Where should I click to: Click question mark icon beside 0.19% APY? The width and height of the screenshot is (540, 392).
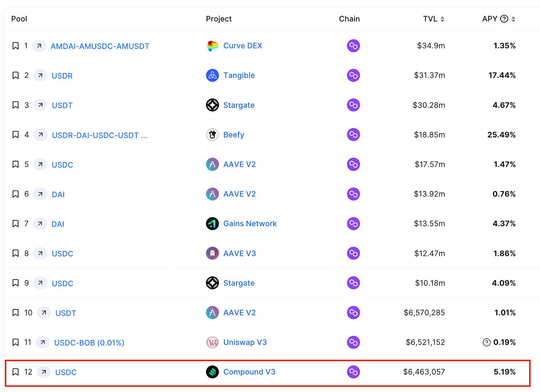(487, 342)
